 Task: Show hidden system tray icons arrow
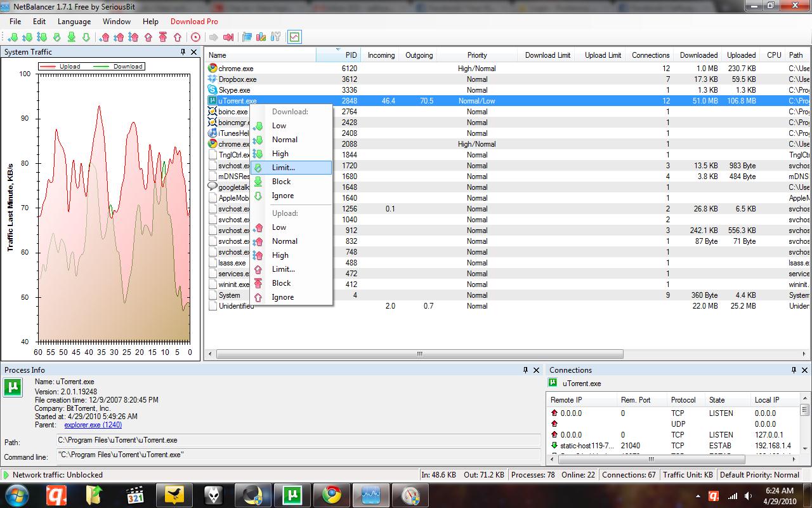pyautogui.click(x=697, y=496)
